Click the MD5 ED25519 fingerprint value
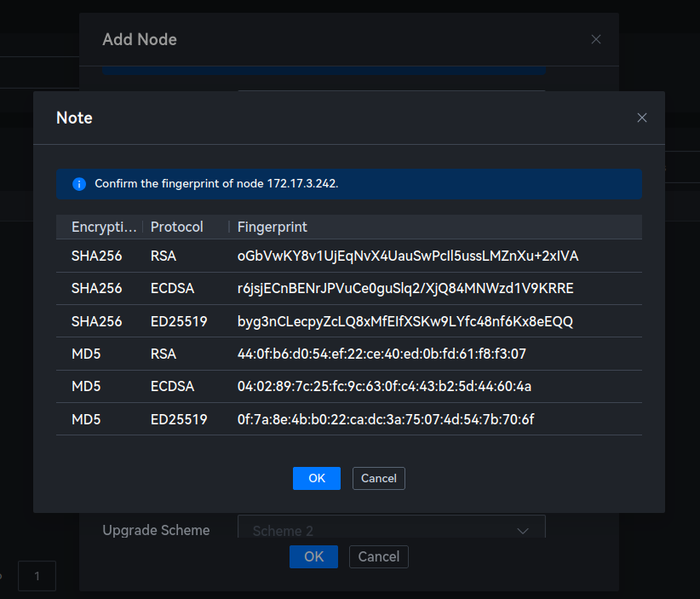This screenshot has height=599, width=700. click(386, 419)
